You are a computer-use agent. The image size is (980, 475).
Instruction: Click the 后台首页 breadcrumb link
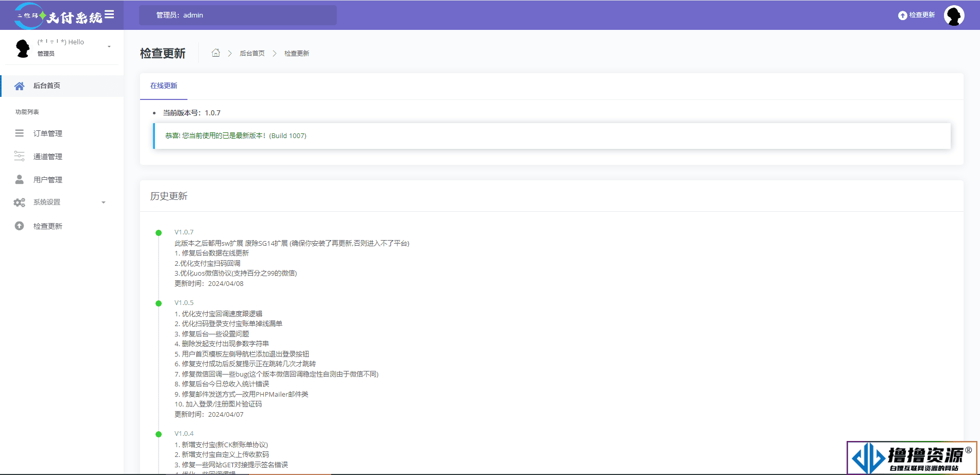252,54
